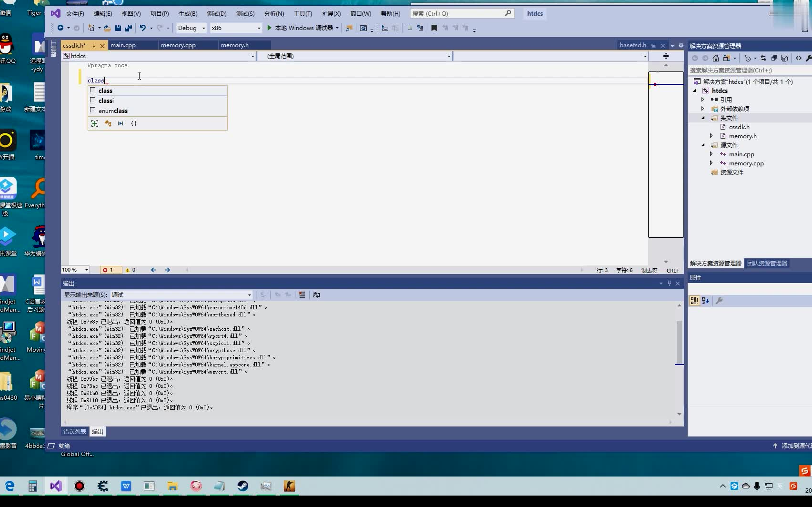This screenshot has height=507, width=812.
Task: Open the 调试(D) menu
Action: coord(217,13)
